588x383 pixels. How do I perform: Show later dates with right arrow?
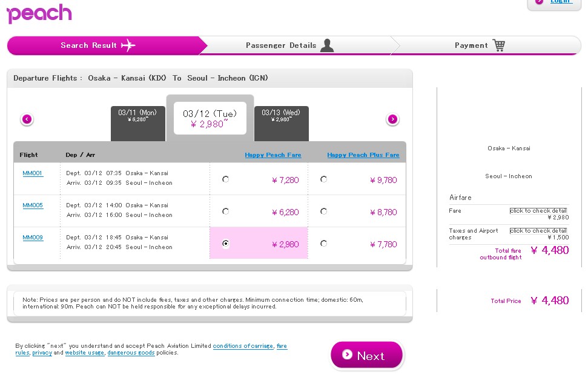[392, 119]
